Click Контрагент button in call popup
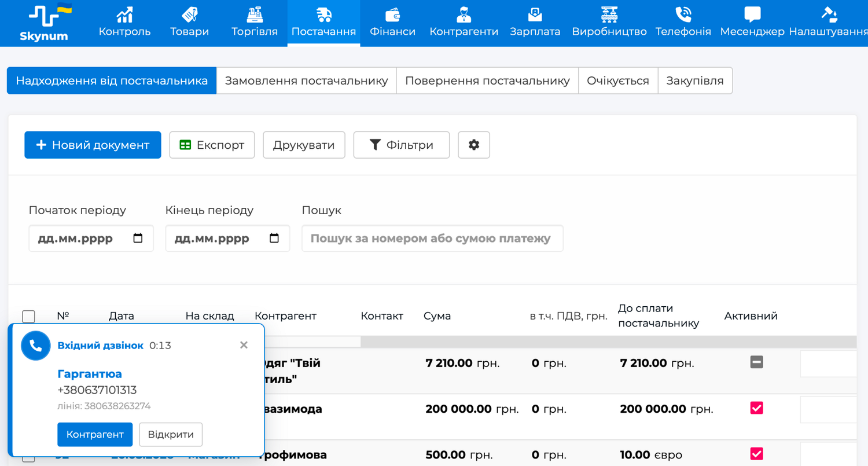 coord(95,435)
